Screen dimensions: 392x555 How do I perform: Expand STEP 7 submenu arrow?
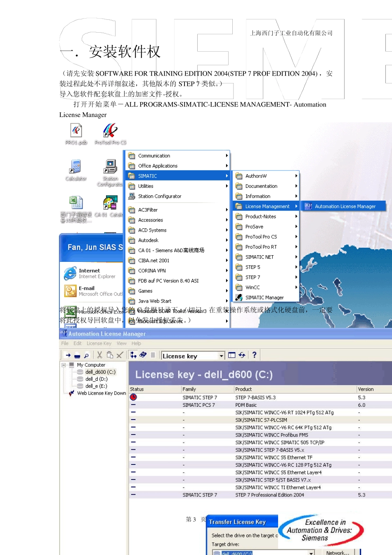click(x=296, y=277)
